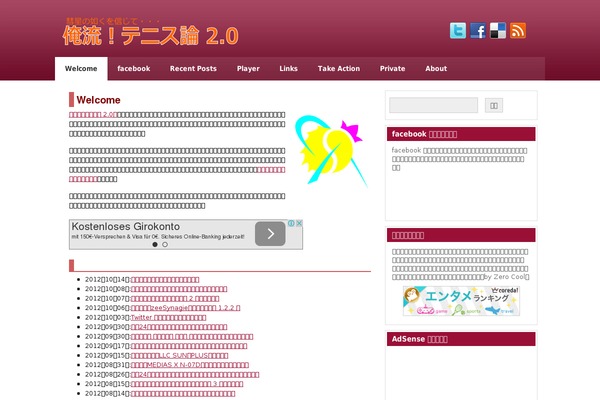Click the search submit button
This screenshot has width=600, height=400.
pos(494,105)
